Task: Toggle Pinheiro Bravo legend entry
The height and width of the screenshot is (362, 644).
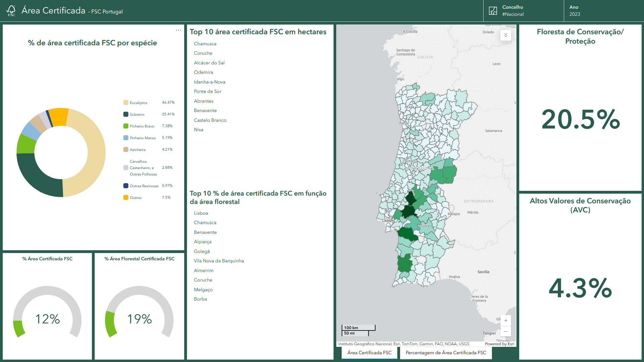Action: point(142,126)
